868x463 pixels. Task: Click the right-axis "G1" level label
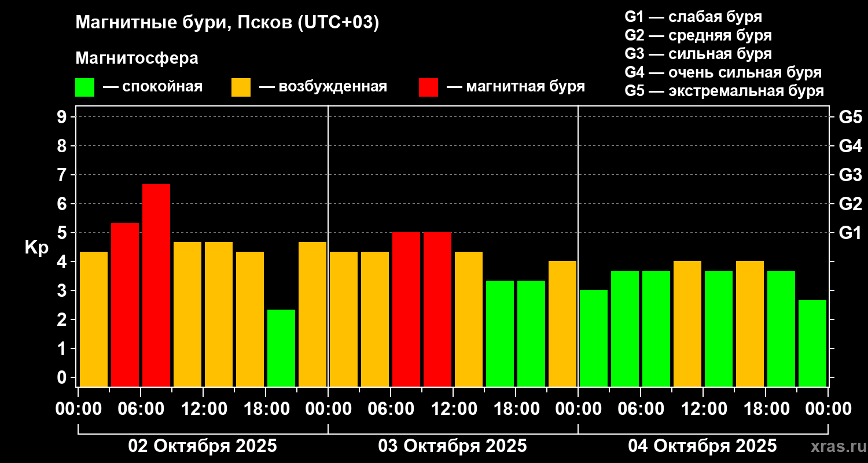pos(850,233)
